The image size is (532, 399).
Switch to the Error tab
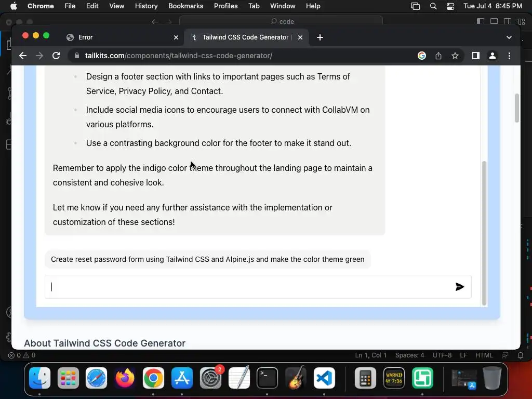pos(122,37)
